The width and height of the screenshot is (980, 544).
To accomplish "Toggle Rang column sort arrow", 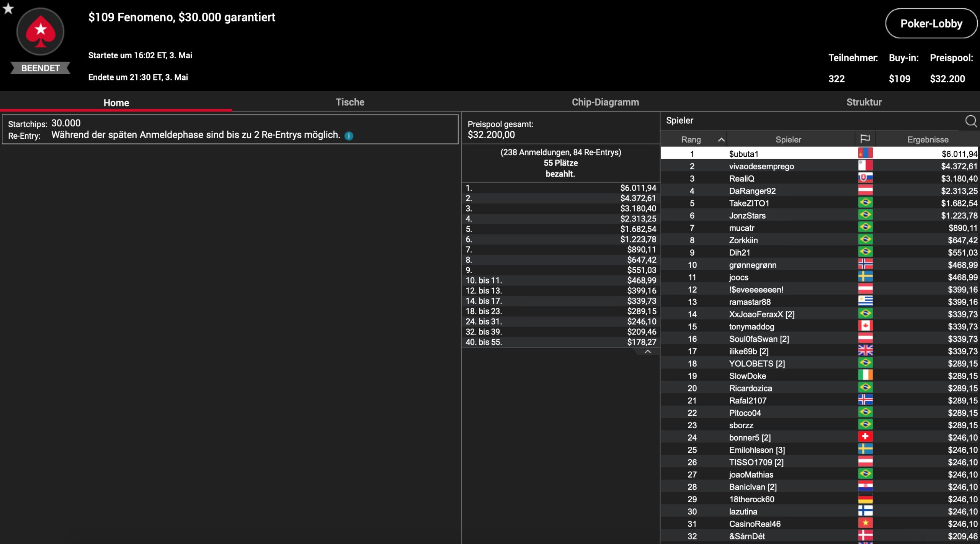I will [721, 140].
